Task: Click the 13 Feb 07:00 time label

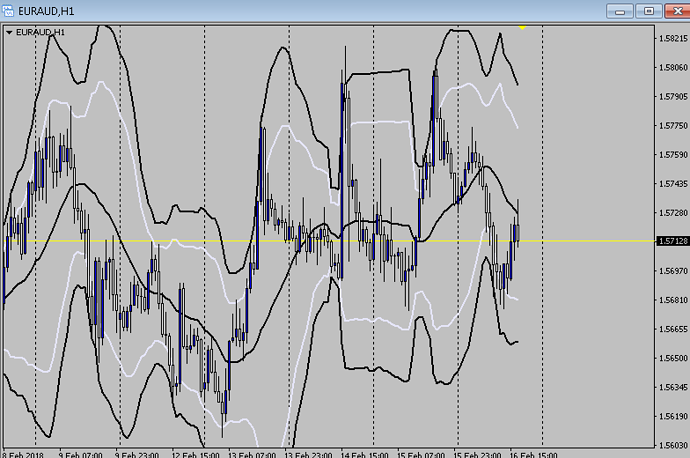Action: point(252,454)
